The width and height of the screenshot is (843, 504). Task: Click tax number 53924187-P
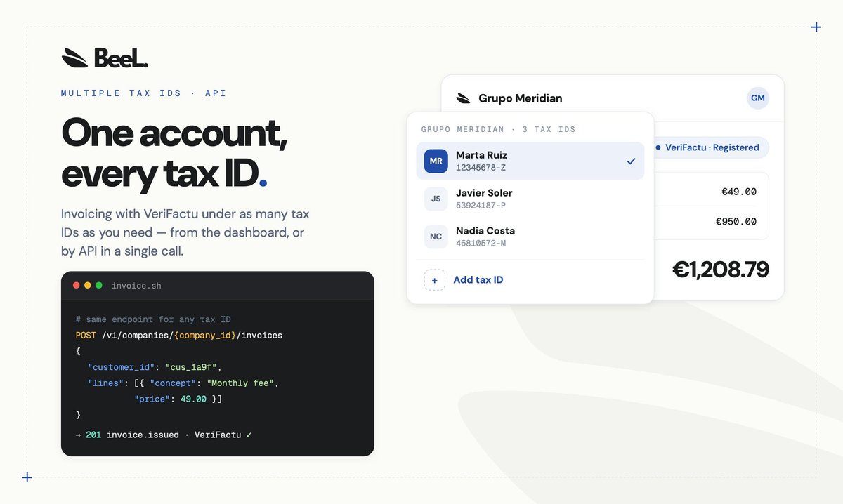pos(481,206)
